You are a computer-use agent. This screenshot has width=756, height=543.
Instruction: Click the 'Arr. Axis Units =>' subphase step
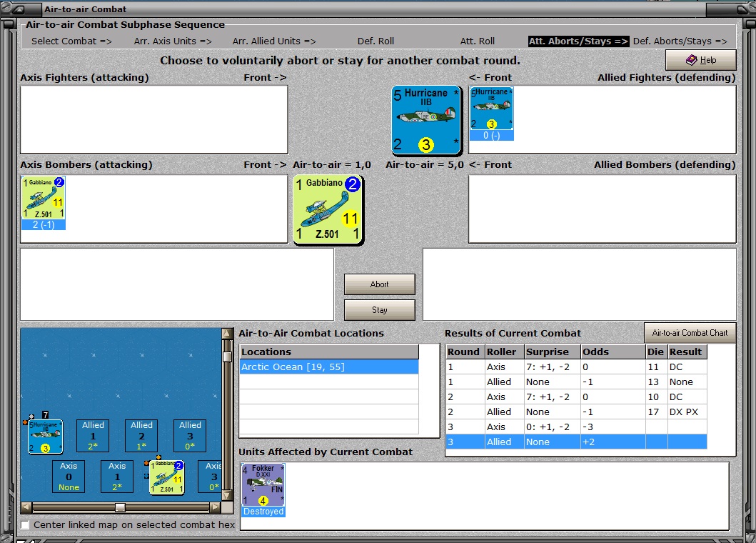point(173,41)
